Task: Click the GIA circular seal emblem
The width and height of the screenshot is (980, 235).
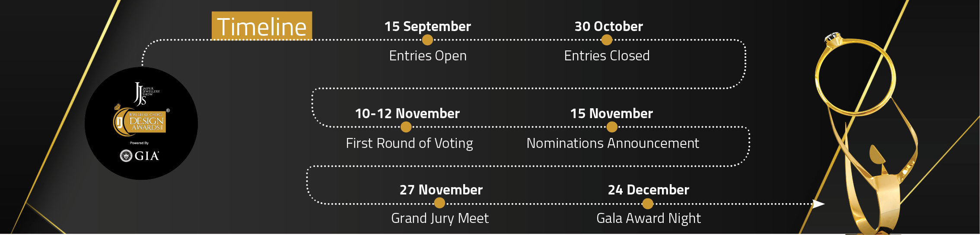Action: click(126, 156)
